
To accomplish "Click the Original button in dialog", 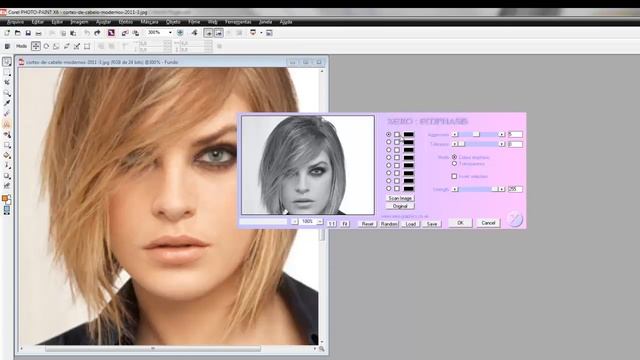I will (400, 206).
